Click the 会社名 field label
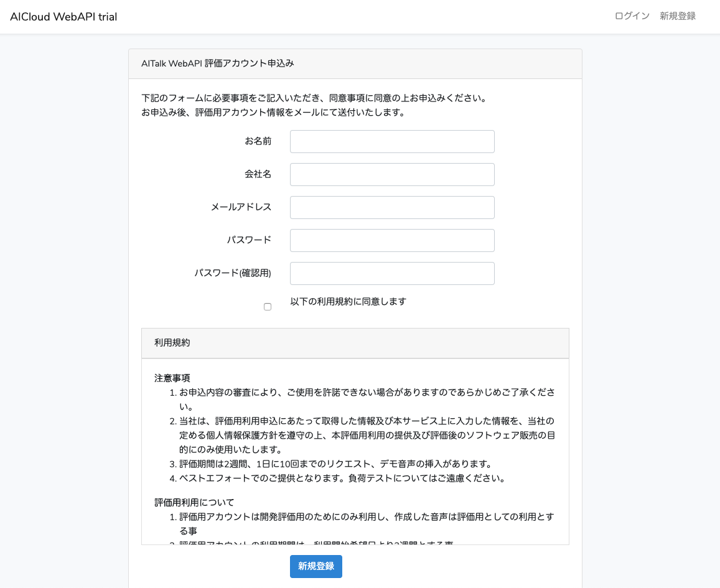 click(x=258, y=174)
